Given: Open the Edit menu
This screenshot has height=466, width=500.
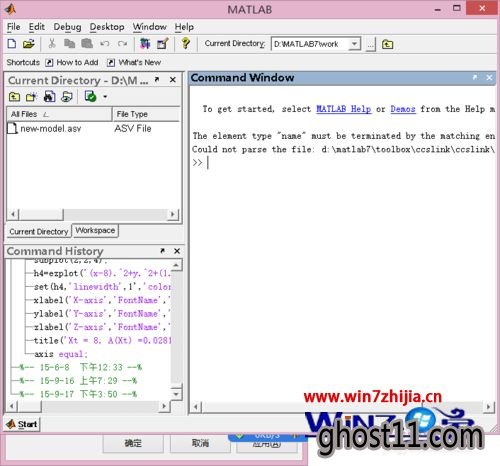Looking at the screenshot, I should click(37, 27).
